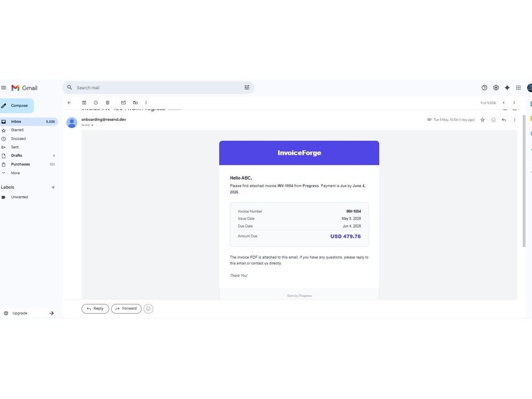Click the 'Thank You!' text
This screenshot has width=532, height=399.
tap(239, 276)
